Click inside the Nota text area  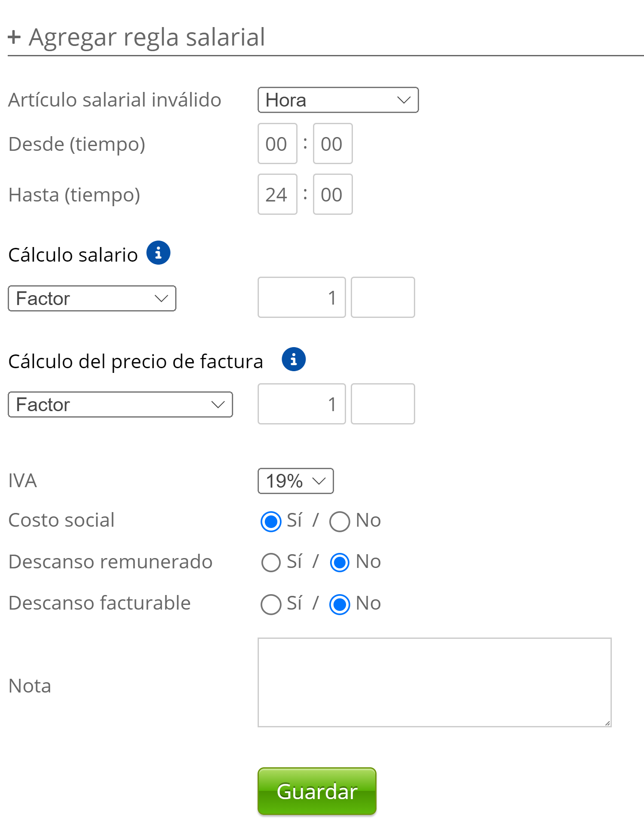click(434, 682)
